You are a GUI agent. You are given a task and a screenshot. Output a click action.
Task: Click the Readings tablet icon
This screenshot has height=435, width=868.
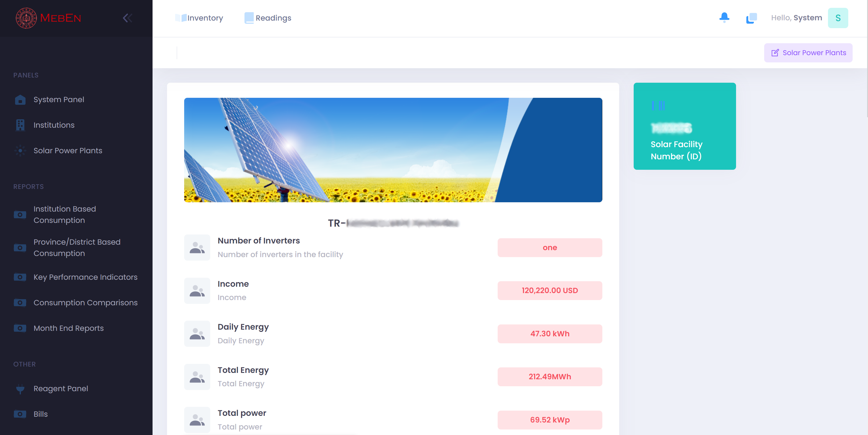tap(249, 18)
